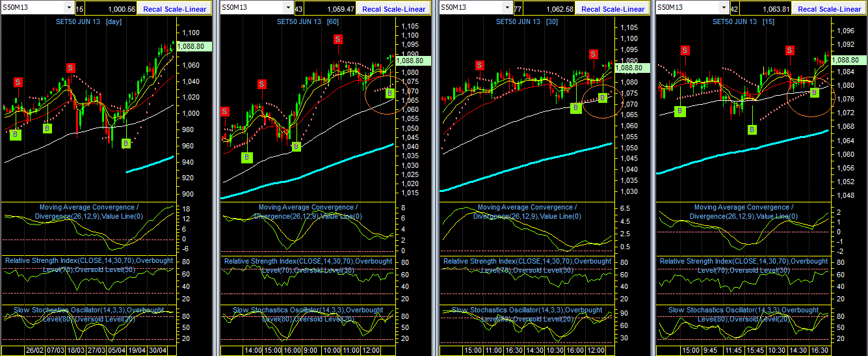This screenshot has height=356, width=868.
Task: Open the S50M13 symbol dropdown on day chart
Action: pos(69,7)
